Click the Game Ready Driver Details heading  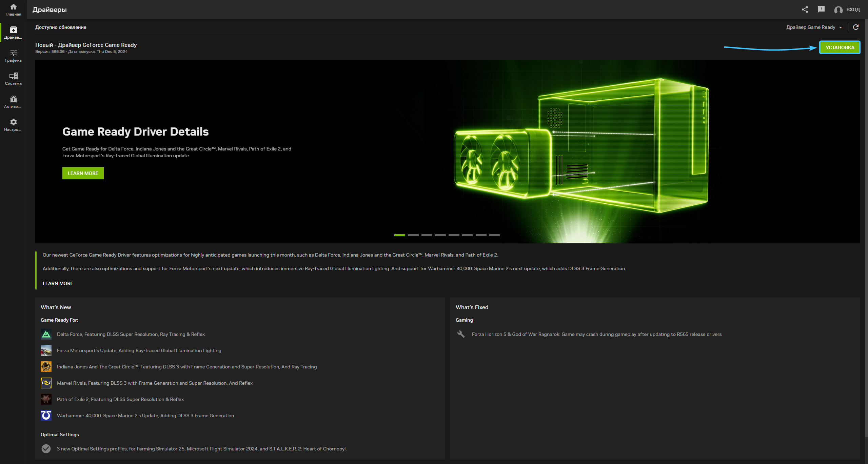(x=136, y=132)
